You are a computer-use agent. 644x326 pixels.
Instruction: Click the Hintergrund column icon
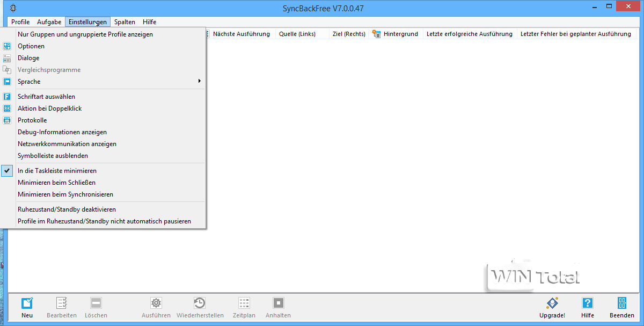point(376,34)
